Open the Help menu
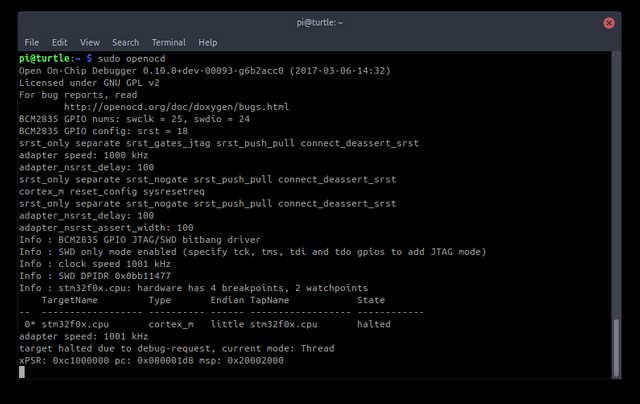The image size is (640, 404). [x=208, y=42]
